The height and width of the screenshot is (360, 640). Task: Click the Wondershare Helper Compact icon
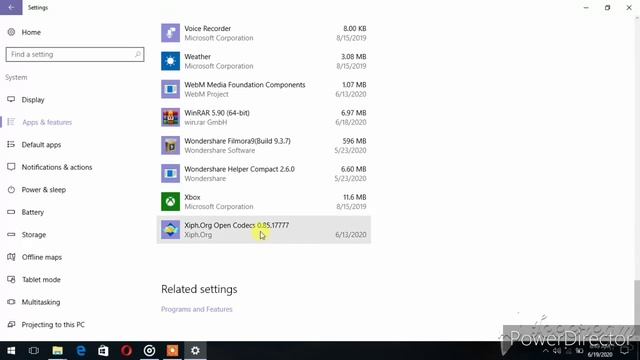[x=170, y=173]
